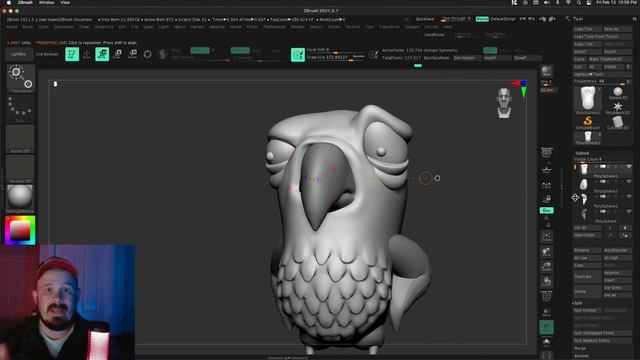Toggle the green Menus button
640x360 pixels.
(x=482, y=19)
